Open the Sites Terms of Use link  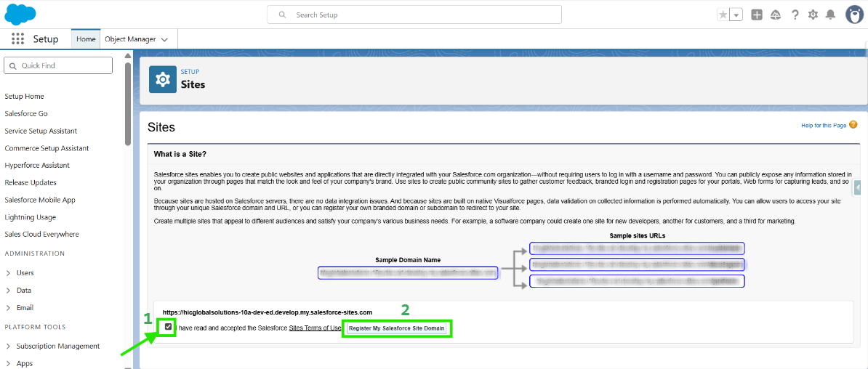click(x=315, y=328)
